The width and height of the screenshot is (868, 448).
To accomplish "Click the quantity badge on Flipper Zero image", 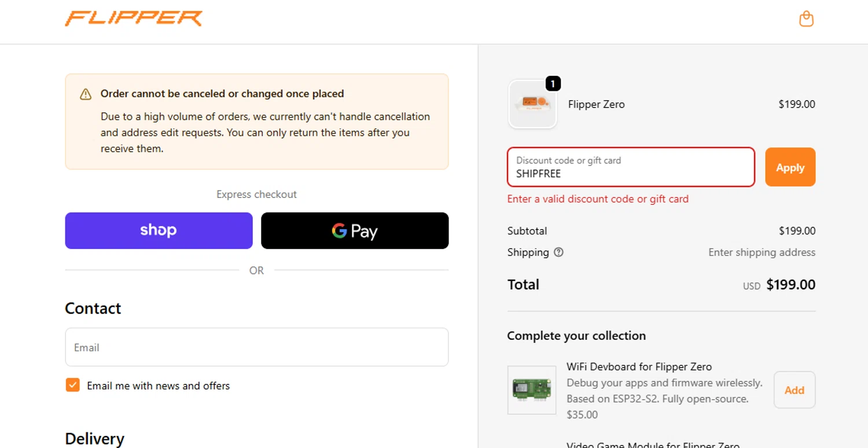I will pos(553,84).
